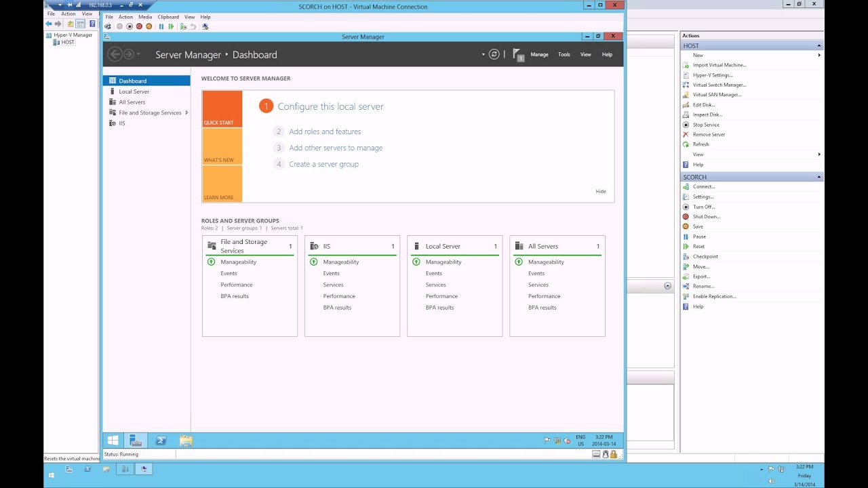The width and height of the screenshot is (868, 488).
Task: Refresh the Server Manager dashboard
Action: point(494,54)
